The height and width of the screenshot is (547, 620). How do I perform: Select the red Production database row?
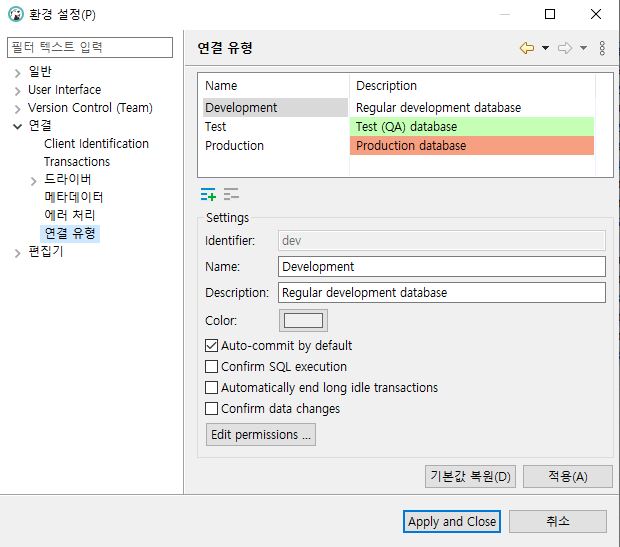point(472,146)
